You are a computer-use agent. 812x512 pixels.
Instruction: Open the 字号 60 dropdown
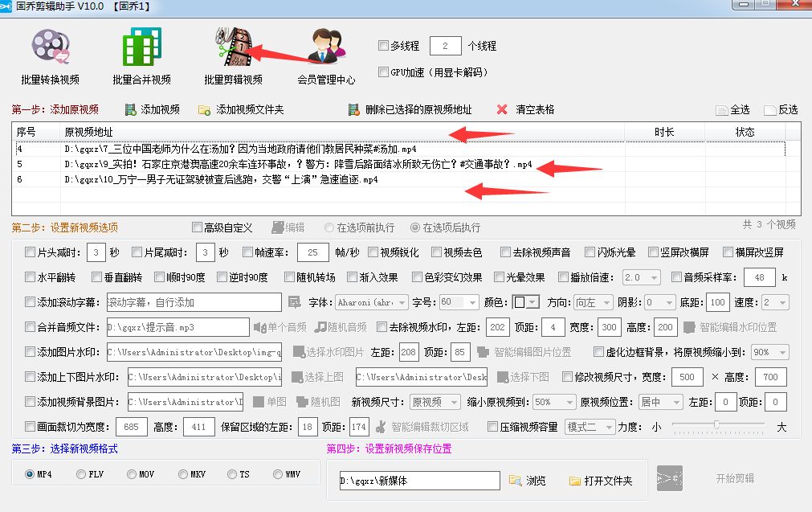[x=459, y=302]
